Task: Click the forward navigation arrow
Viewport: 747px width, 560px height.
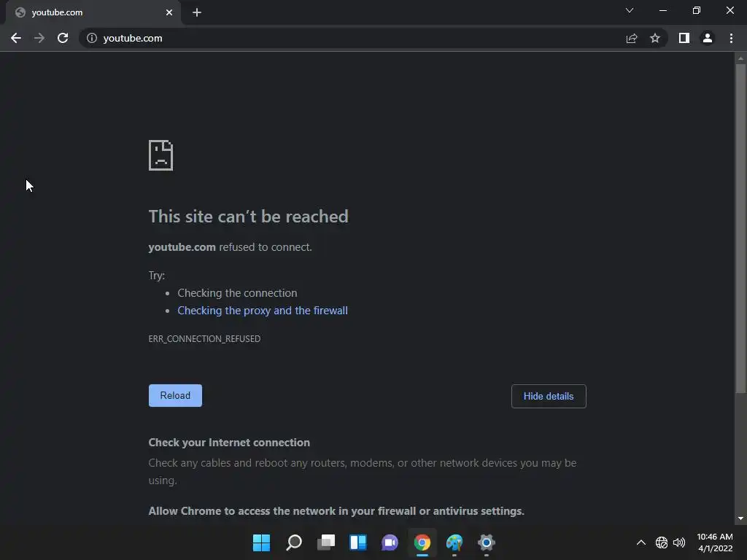Action: coord(39,38)
